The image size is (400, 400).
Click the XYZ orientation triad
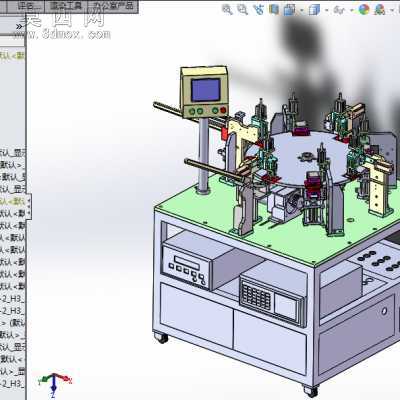pos(54,385)
